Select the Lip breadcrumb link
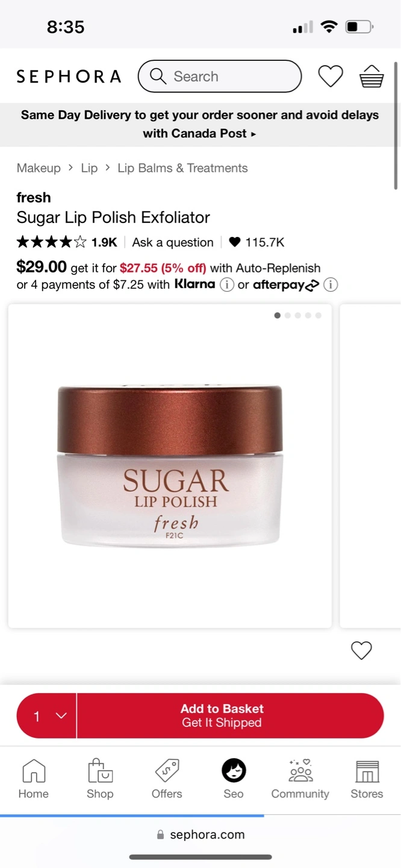The height and width of the screenshot is (868, 401). pos(89,168)
